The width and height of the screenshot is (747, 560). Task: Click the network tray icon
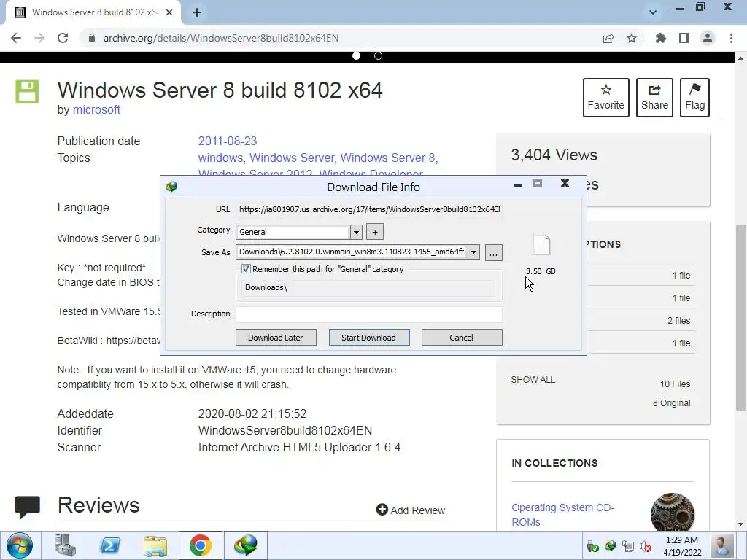coord(628,546)
